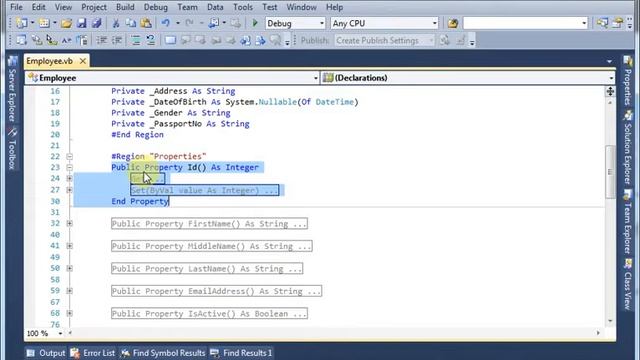The height and width of the screenshot is (360, 640).
Task: Click the Copy toolbar icon
Action: tap(131, 23)
